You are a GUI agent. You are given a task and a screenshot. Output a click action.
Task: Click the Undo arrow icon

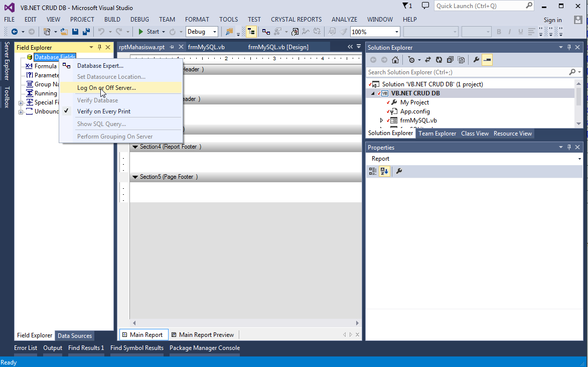click(101, 32)
